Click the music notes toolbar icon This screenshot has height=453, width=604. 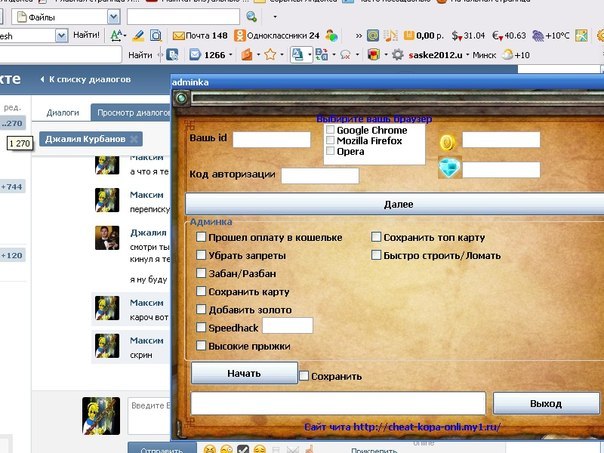[391, 36]
